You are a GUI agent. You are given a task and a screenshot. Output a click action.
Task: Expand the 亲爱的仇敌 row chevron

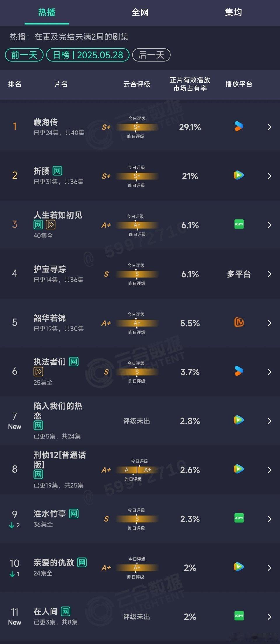(269, 568)
